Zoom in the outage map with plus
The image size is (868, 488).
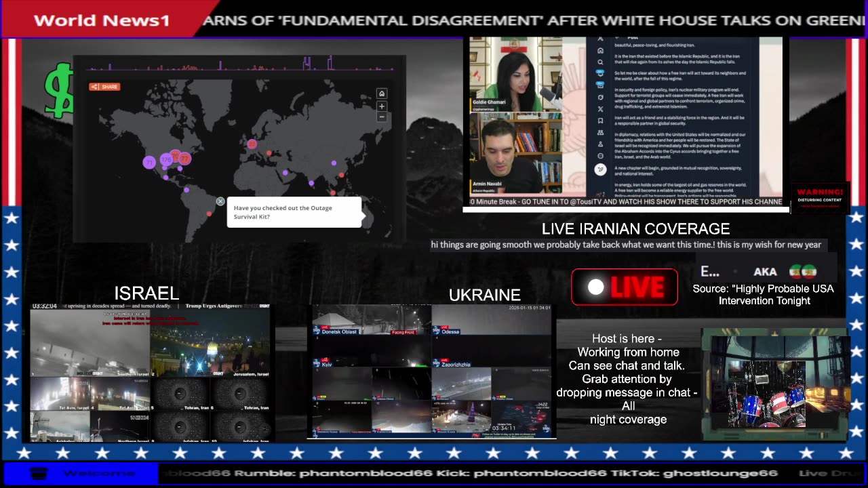point(382,106)
